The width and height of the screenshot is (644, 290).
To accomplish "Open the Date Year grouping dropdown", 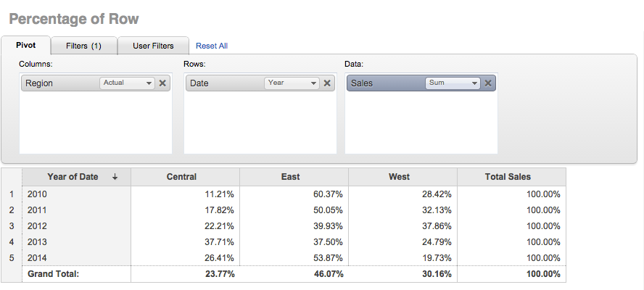I will (x=292, y=83).
